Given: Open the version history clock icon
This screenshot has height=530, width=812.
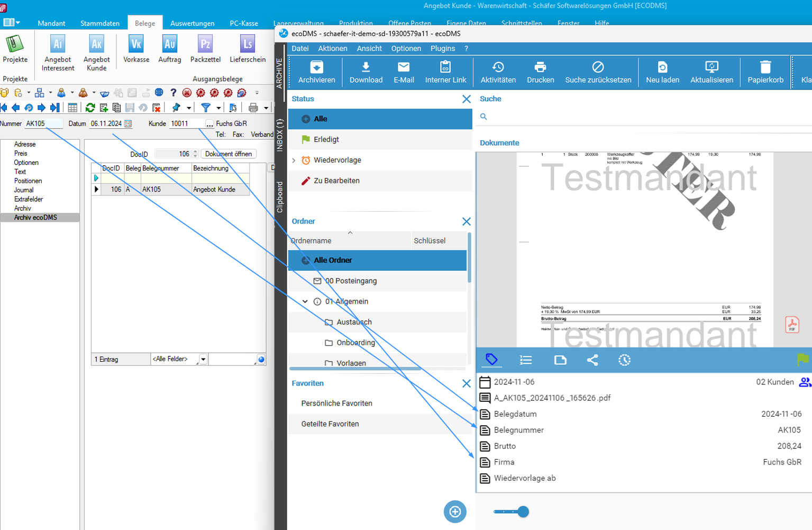Looking at the screenshot, I should click(624, 360).
